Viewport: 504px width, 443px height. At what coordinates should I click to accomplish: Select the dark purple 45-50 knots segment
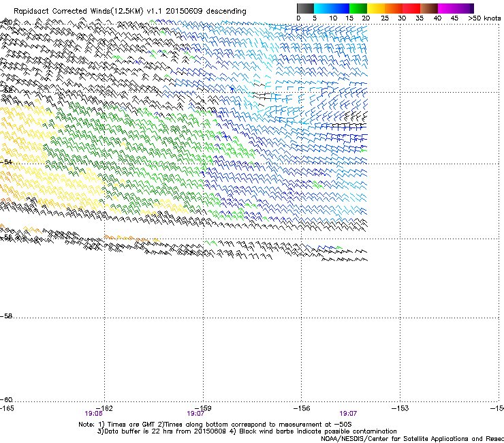[x=464, y=8]
